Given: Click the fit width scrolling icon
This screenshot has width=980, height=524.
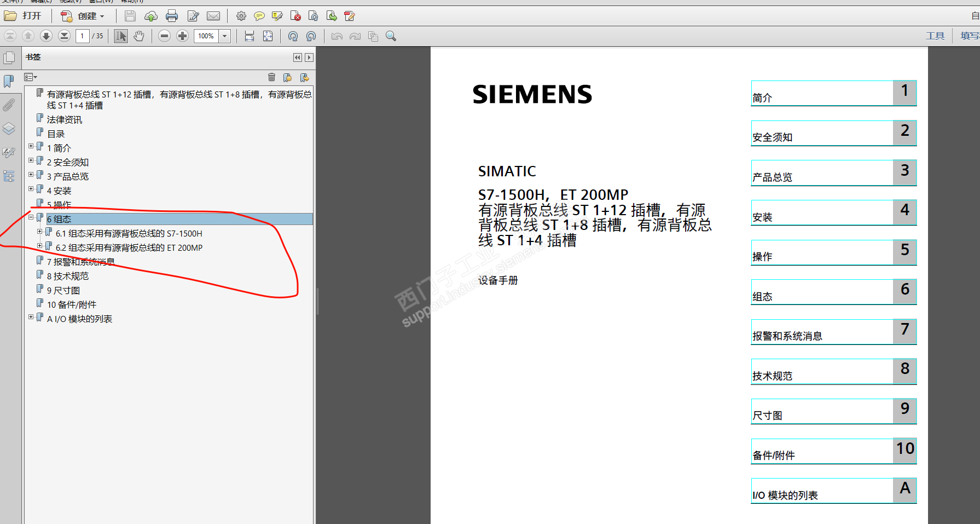Looking at the screenshot, I should 250,36.
